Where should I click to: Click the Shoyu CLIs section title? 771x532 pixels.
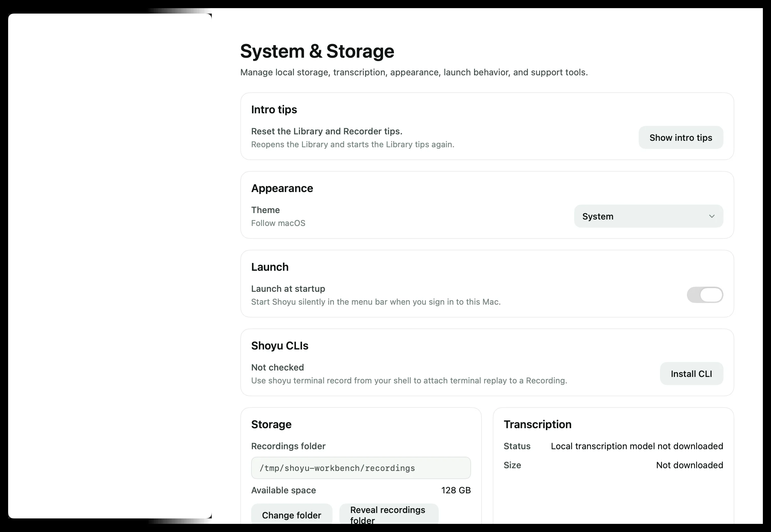tap(280, 346)
